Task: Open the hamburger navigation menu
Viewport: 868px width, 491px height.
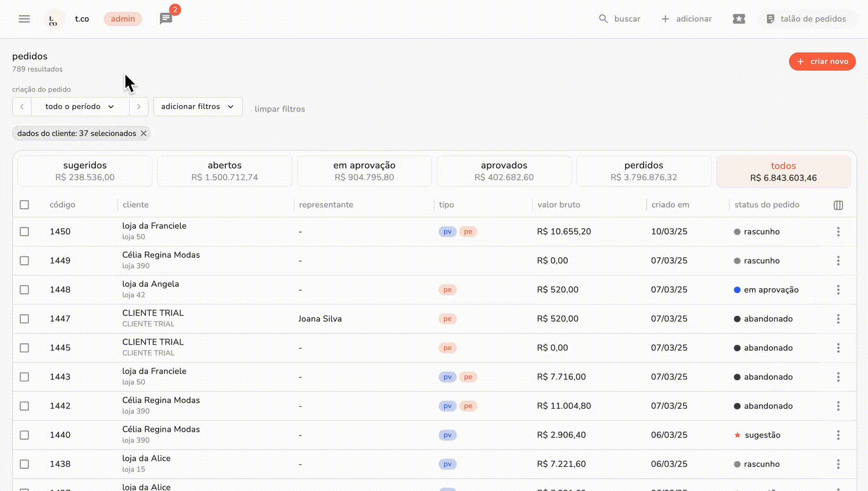Action: tap(24, 19)
